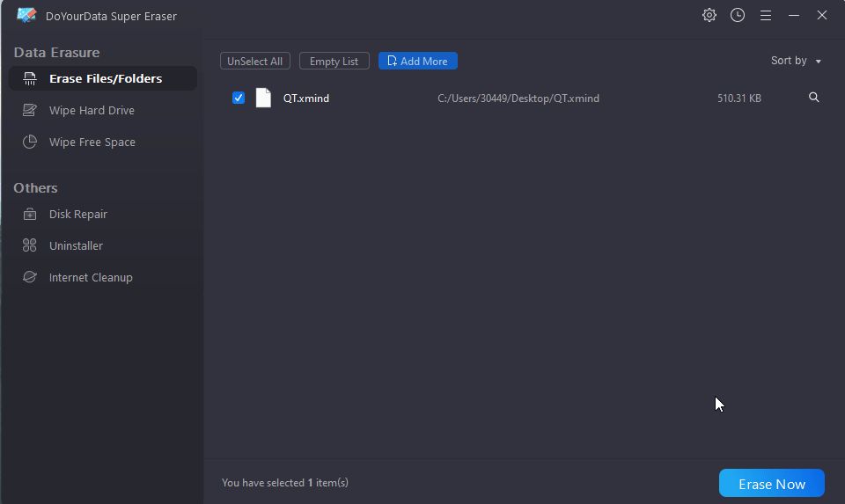845x504 pixels.
Task: Select the QT.xmind file row
Action: click(x=523, y=98)
